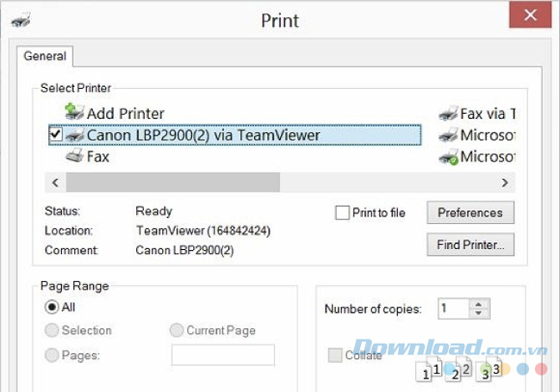Click the Fax printer icon below Canon

point(75,156)
